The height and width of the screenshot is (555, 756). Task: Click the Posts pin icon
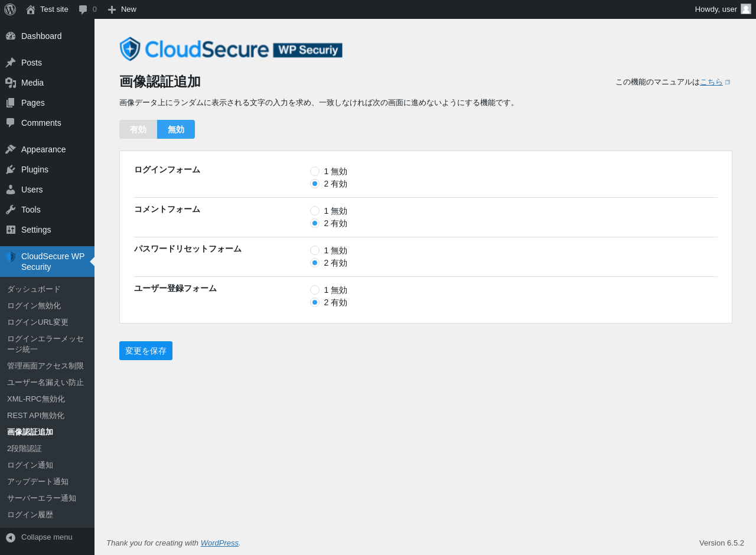[x=11, y=63]
